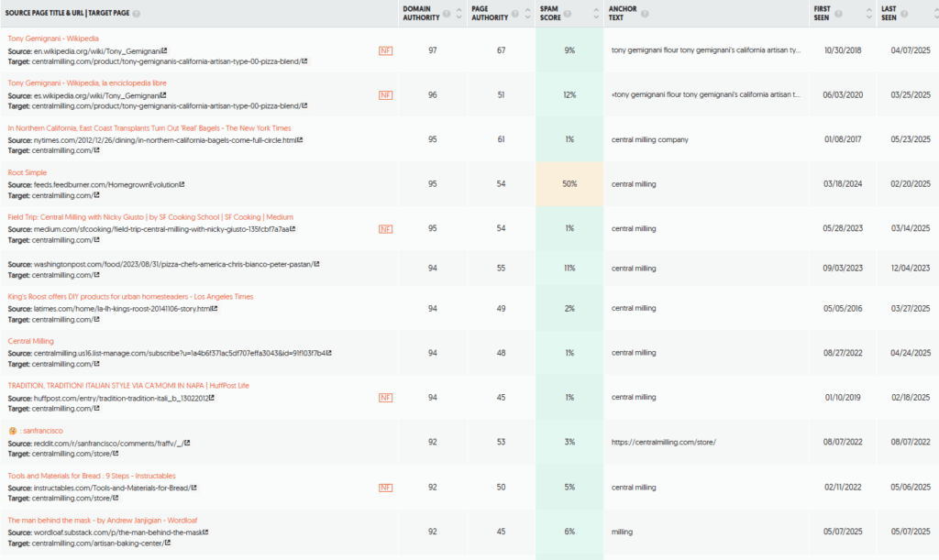Open 'Tools and Materials for Bread' Instructables link
This screenshot has height=560, width=939.
[92, 477]
